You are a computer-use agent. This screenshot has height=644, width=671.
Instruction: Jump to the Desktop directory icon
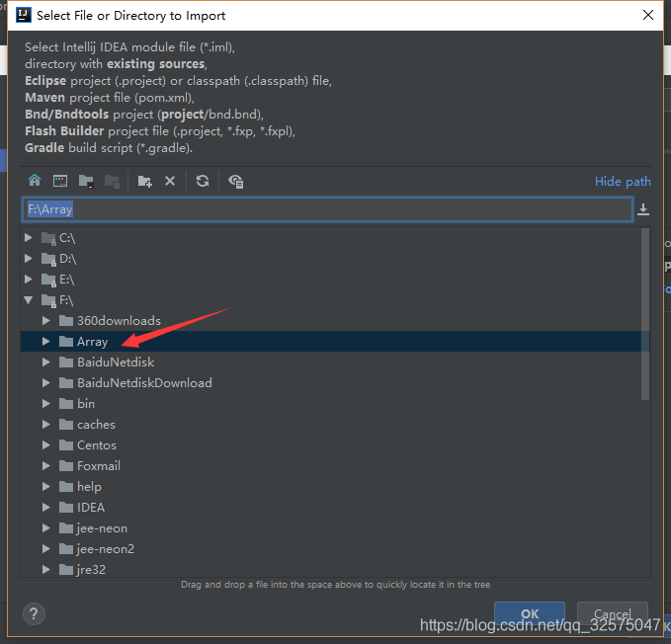click(60, 181)
